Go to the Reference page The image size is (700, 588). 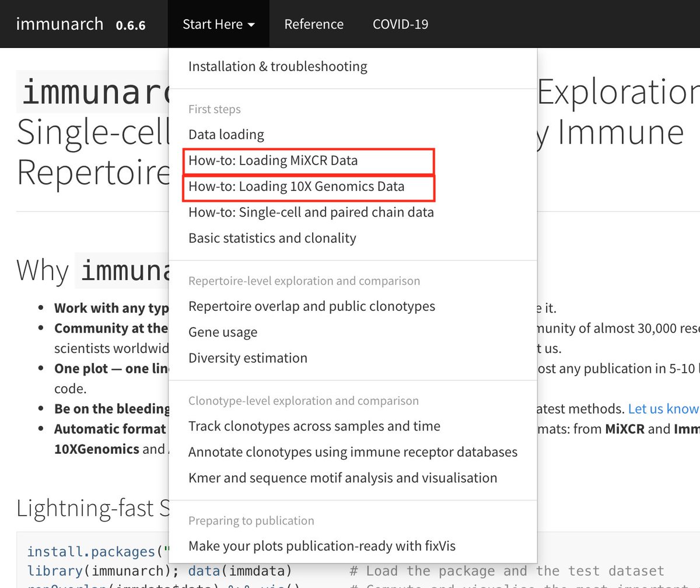[x=314, y=24]
